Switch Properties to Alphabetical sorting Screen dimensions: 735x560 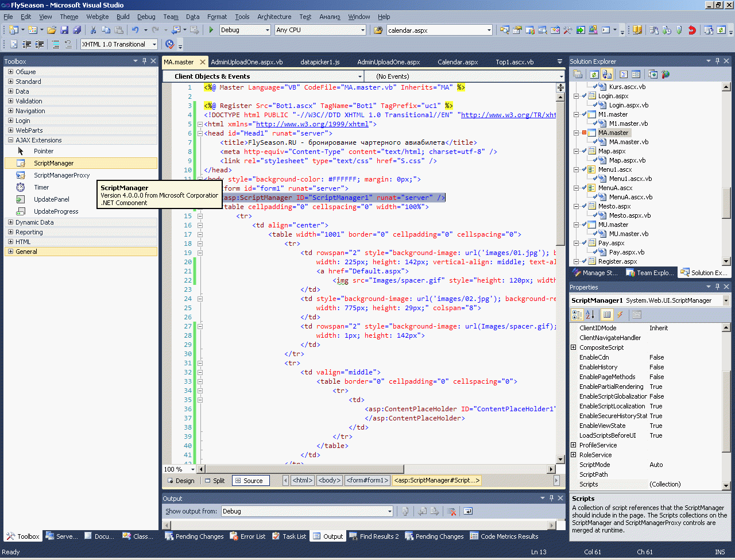[x=590, y=315]
